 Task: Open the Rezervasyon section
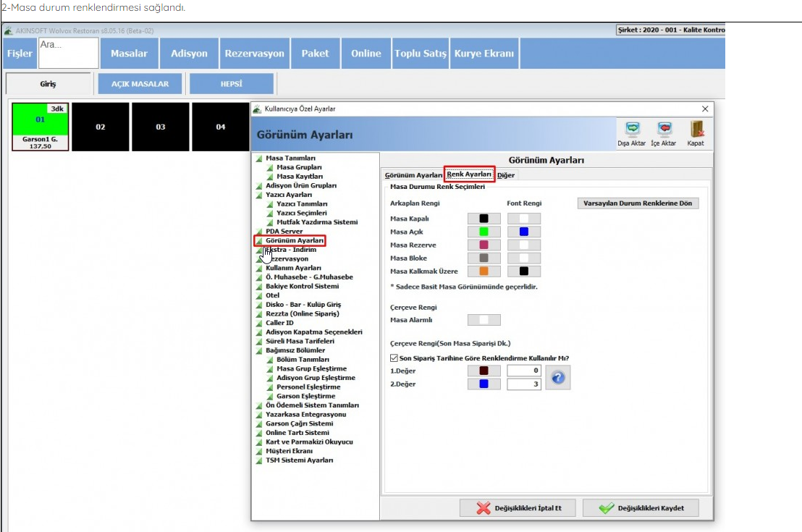(255, 54)
